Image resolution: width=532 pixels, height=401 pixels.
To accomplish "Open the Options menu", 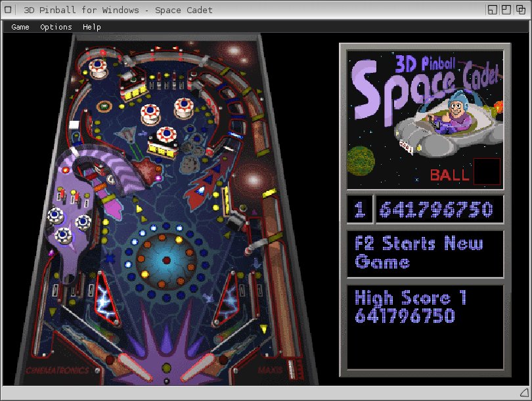I will click(56, 27).
